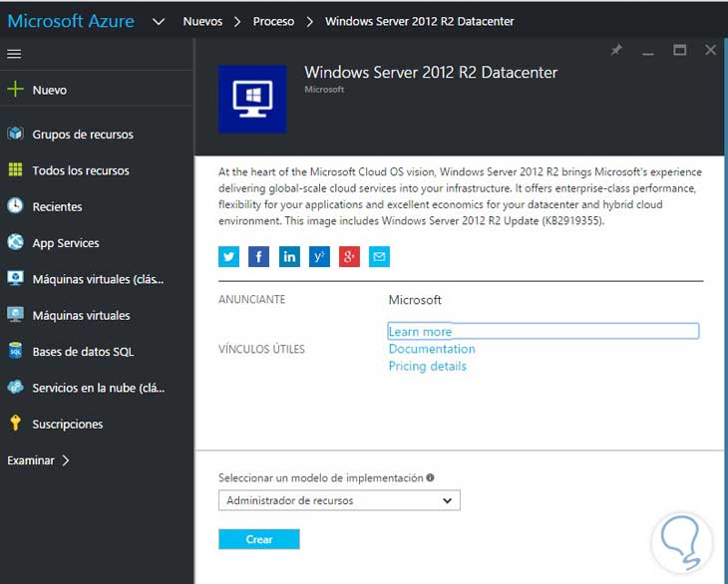Click the Twitter share icon
Viewport: 728px width, 584px height.
pyautogui.click(x=229, y=257)
